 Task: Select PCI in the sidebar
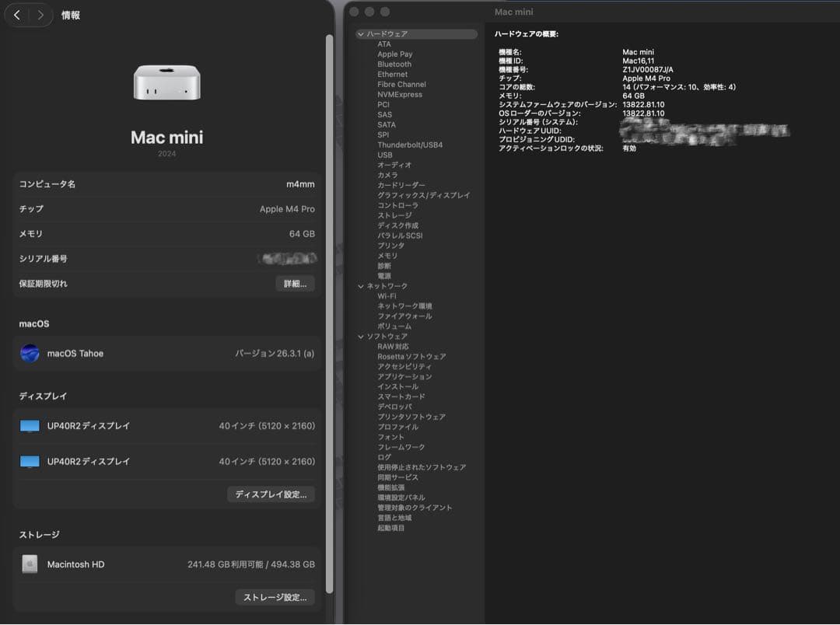pyautogui.click(x=383, y=105)
